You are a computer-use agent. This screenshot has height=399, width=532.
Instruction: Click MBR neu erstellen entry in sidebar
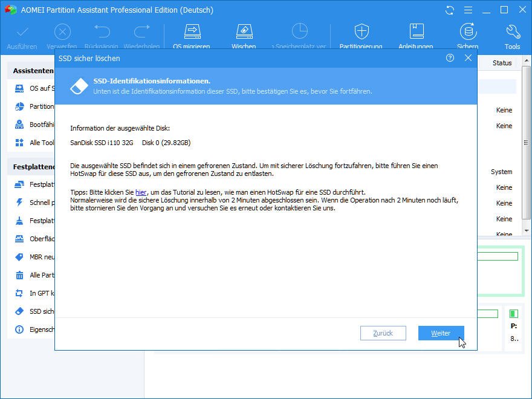[x=34, y=257]
